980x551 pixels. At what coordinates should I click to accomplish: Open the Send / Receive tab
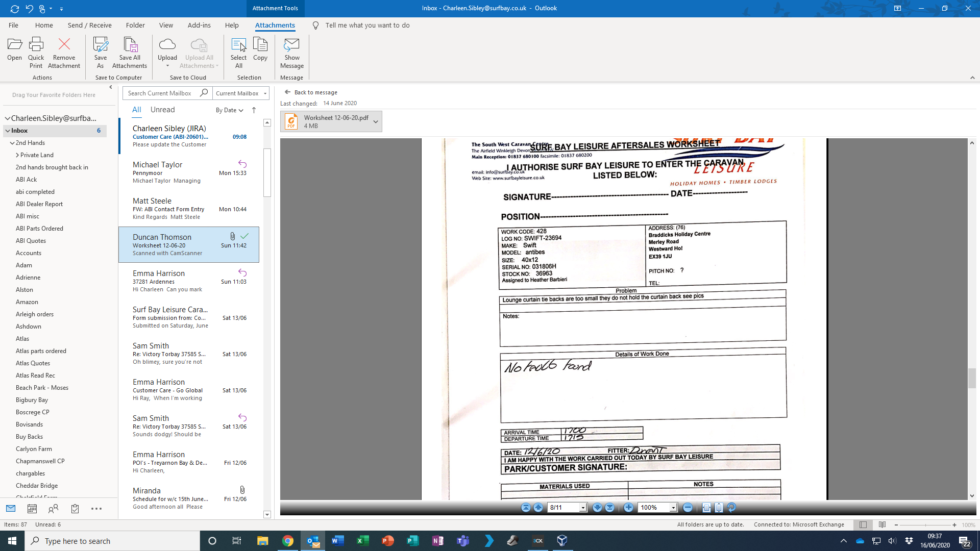click(x=89, y=25)
